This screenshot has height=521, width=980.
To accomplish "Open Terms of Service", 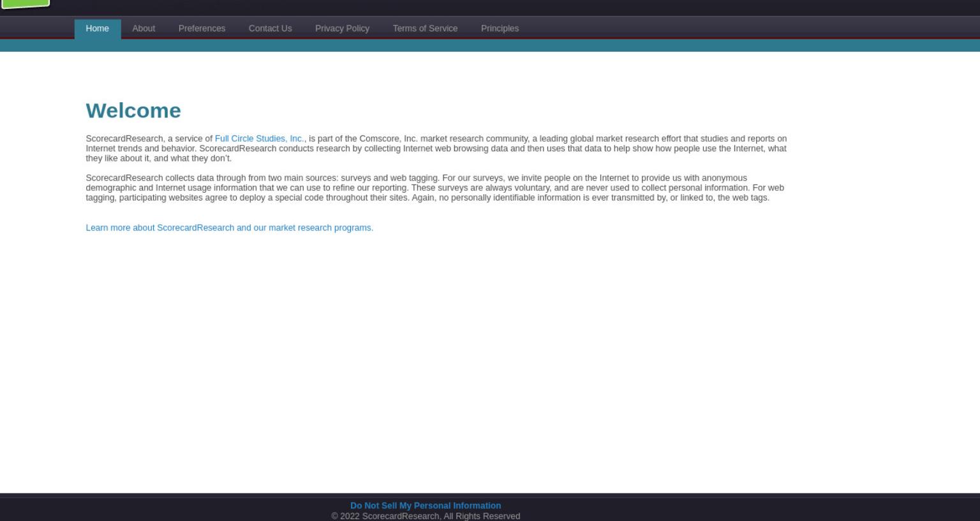I will [425, 29].
